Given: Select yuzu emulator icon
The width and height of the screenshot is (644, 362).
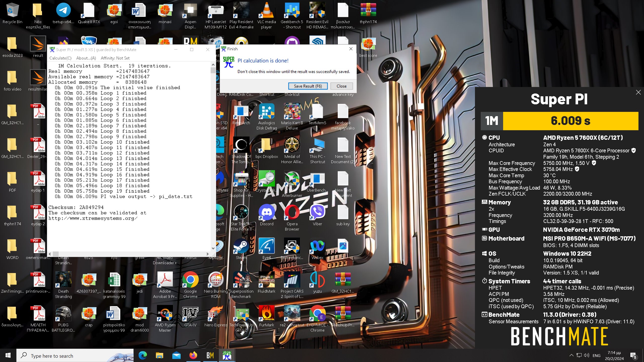Looking at the screenshot, I should click(317, 283).
